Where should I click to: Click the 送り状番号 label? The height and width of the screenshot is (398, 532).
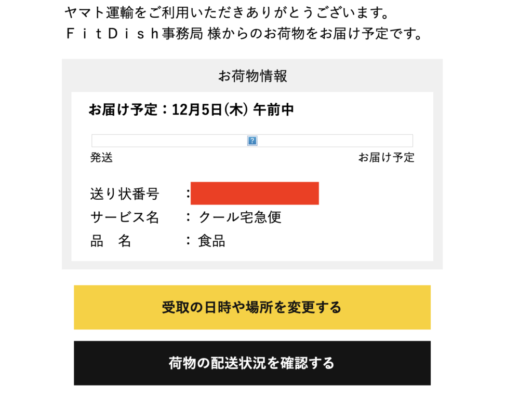click(125, 194)
